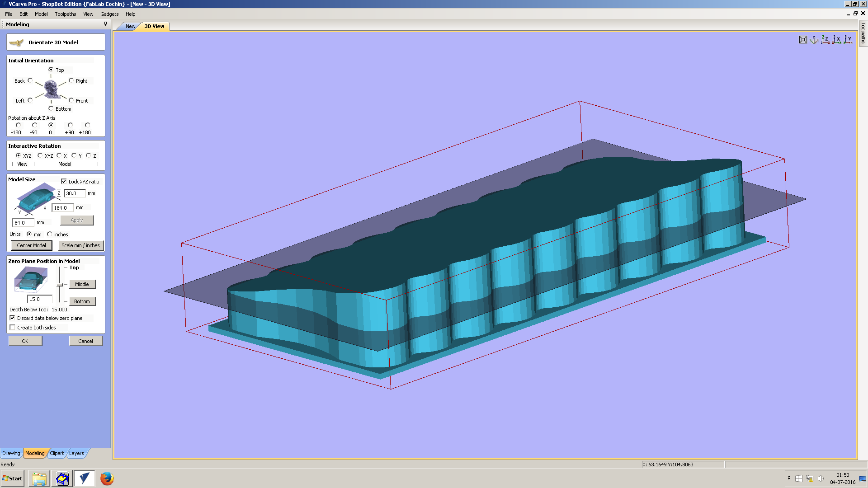Viewport: 868px width, 488px height.
Task: Select Front initial orientation
Action: point(71,100)
